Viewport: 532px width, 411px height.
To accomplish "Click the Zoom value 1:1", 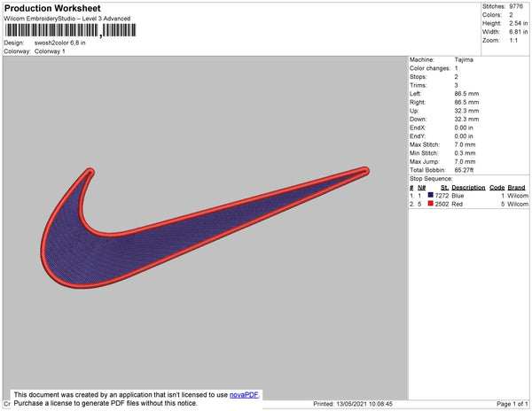I will (x=513, y=41).
